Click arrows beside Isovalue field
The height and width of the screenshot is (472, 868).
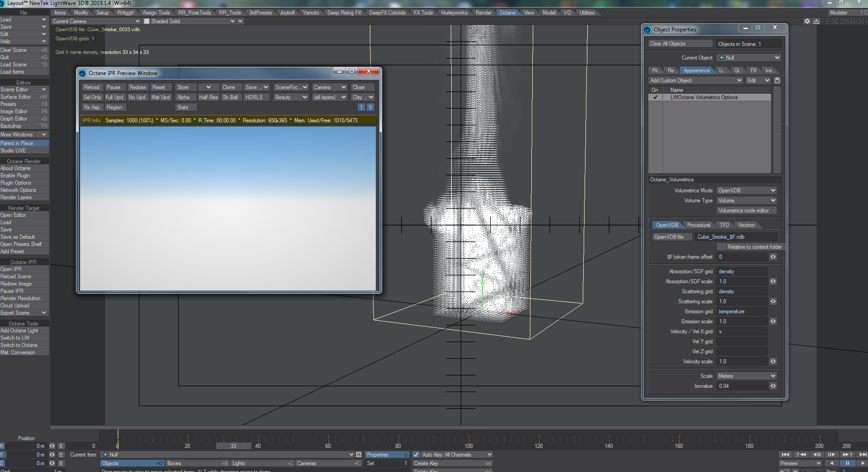coord(773,386)
